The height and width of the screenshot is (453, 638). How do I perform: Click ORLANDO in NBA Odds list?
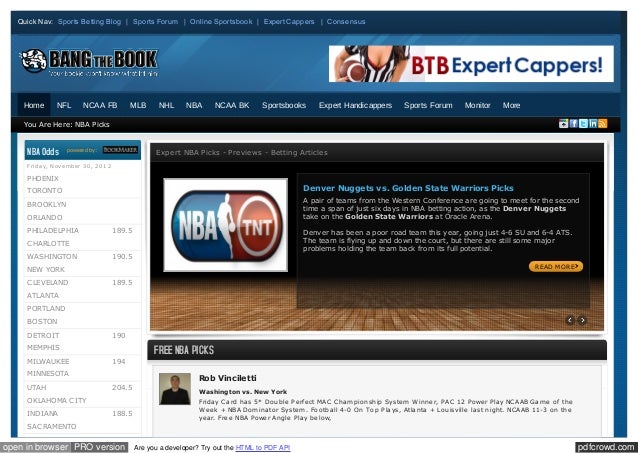pos(44,217)
